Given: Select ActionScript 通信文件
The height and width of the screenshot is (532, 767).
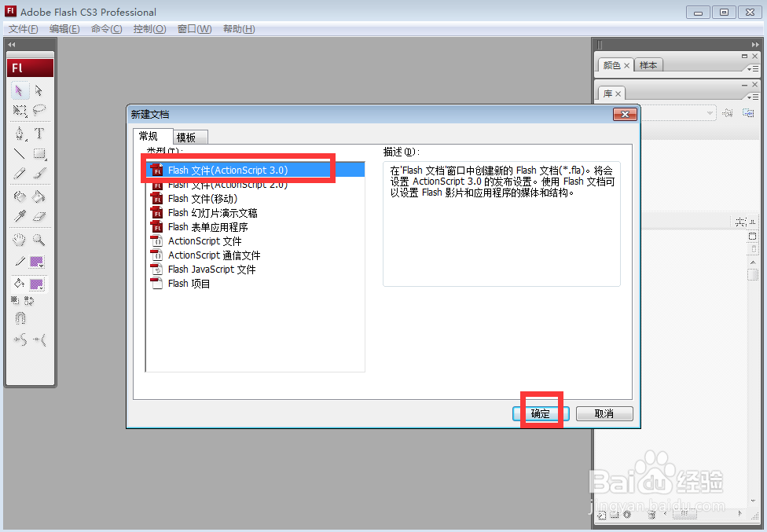Looking at the screenshot, I should pos(255,255).
